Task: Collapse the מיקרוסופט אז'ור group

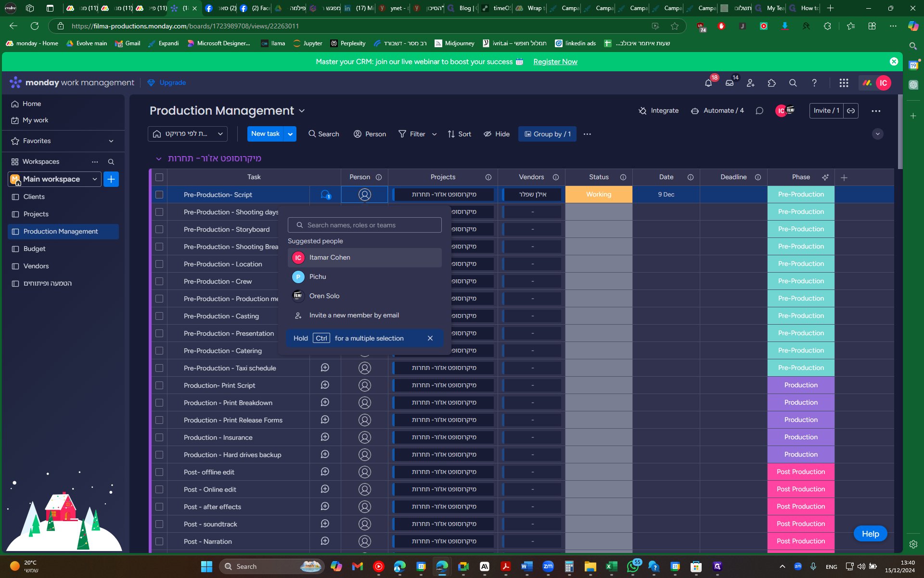Action: pos(158,158)
